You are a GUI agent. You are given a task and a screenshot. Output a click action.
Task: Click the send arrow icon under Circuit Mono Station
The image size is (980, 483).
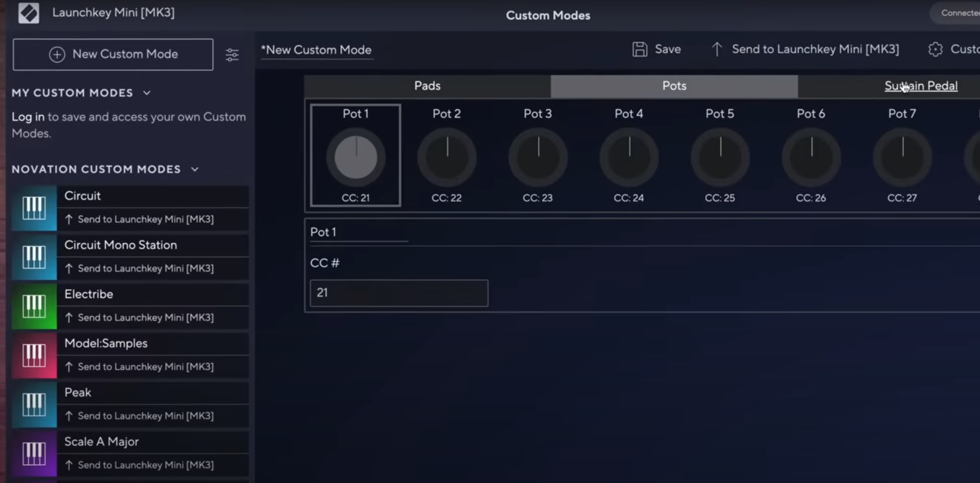tap(69, 269)
